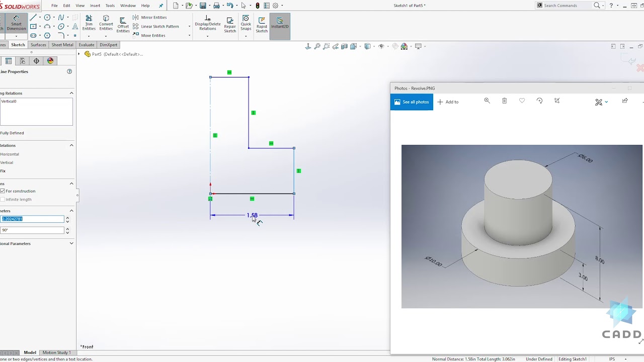The image size is (644, 362).
Task: Open Display/Delete Relations
Action: [208, 24]
